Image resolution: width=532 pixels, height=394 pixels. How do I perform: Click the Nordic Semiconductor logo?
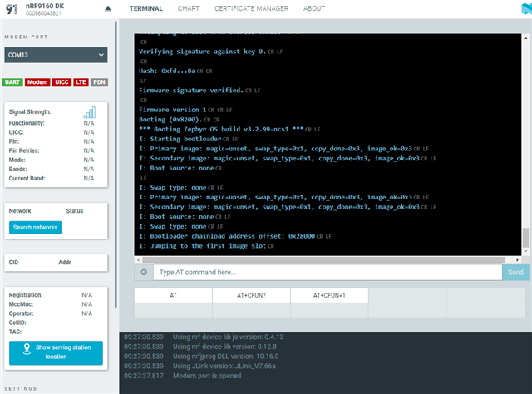point(526,9)
